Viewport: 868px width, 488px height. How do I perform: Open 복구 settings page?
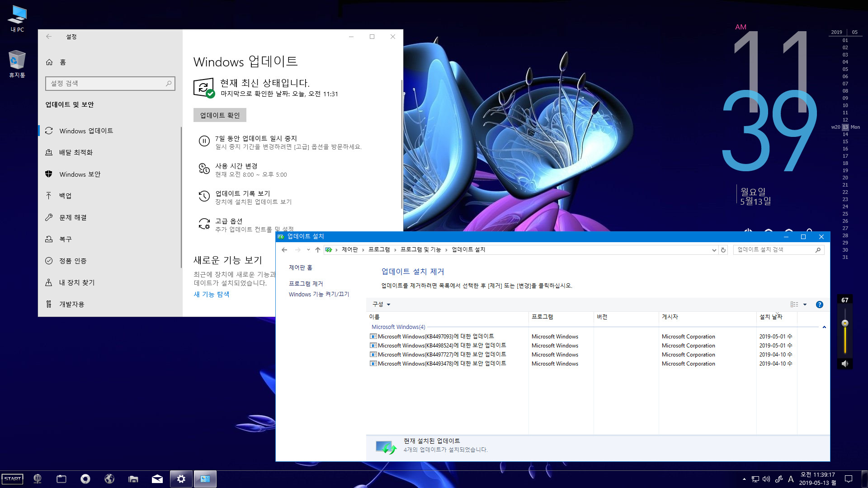(x=109, y=239)
